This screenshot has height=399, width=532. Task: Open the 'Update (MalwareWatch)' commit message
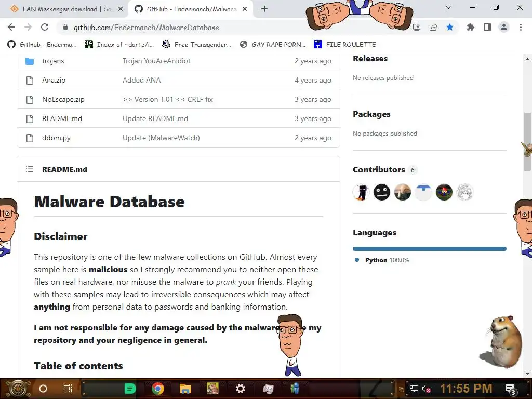click(x=161, y=138)
